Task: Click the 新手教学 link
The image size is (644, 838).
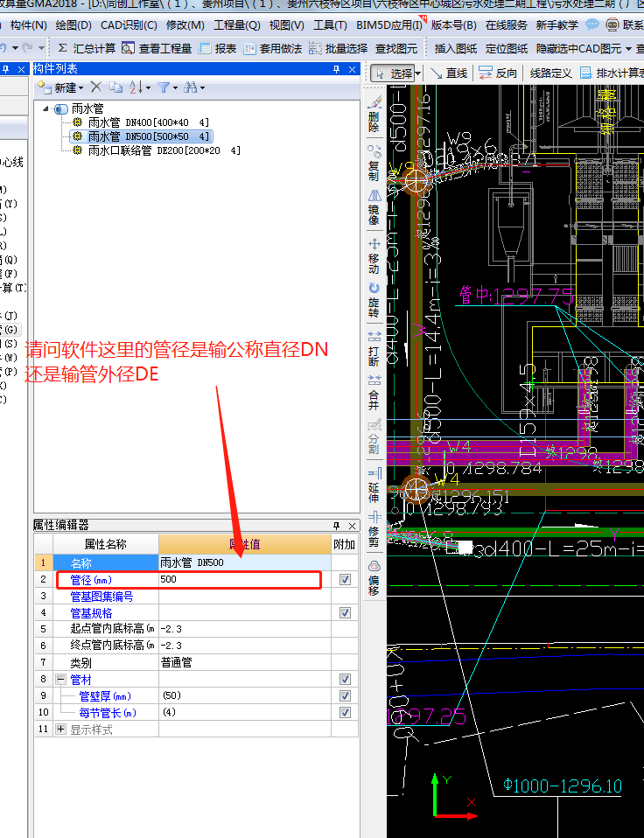Action: [x=556, y=25]
